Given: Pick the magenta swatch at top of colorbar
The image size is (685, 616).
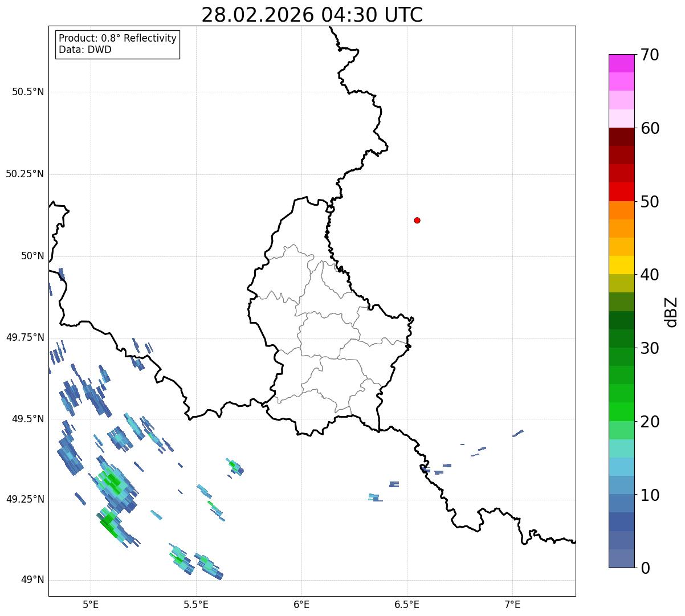Looking at the screenshot, I should [x=621, y=63].
